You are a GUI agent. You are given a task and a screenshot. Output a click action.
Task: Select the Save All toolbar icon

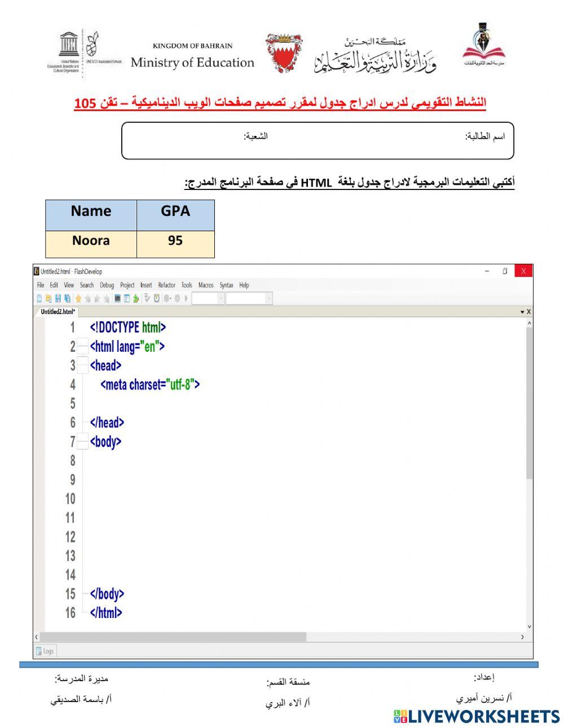coord(67,298)
